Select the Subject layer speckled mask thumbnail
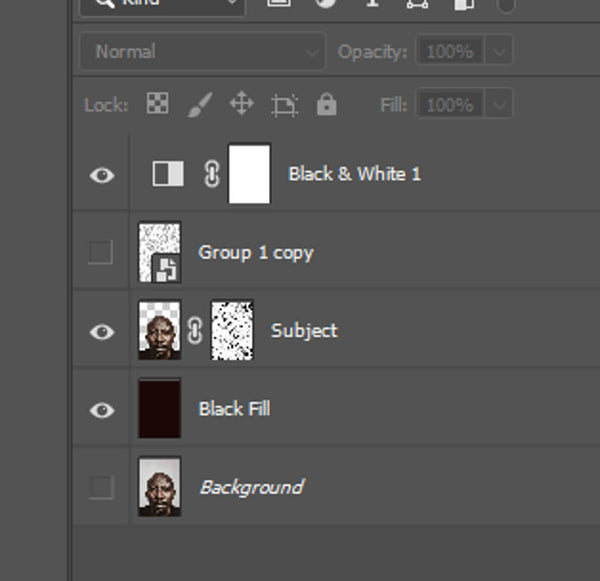 point(232,330)
